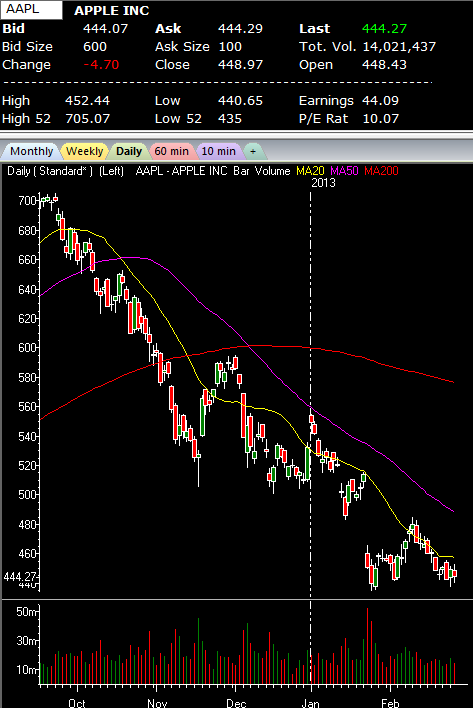The height and width of the screenshot is (708, 473).
Task: Click the 50m volume axis label
Action: tap(27, 612)
